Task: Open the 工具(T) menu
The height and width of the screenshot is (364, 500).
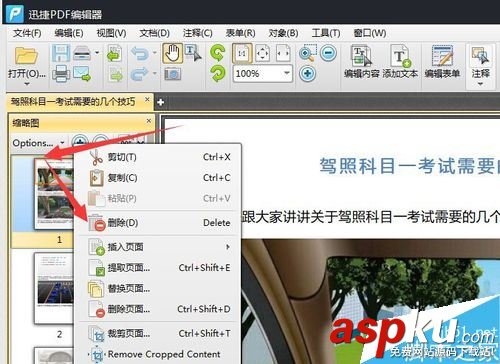Action: coord(326,33)
